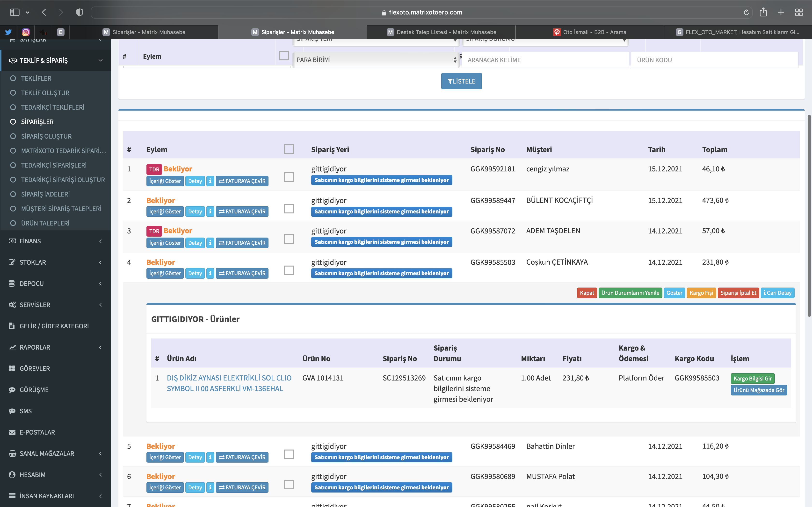Click the browser back arrow
The image size is (812, 507).
44,12
